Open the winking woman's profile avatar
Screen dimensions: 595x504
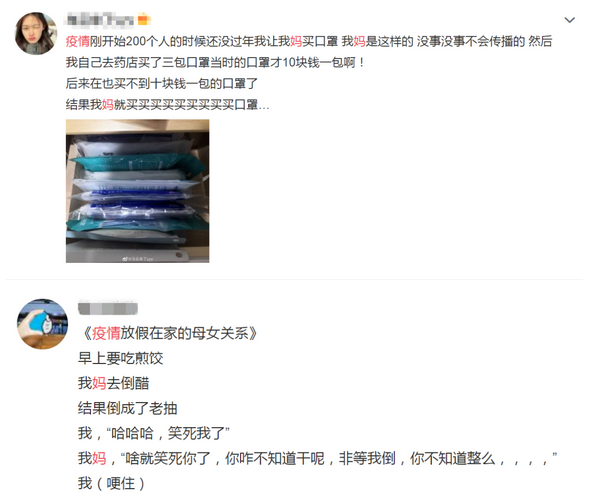click(36, 33)
